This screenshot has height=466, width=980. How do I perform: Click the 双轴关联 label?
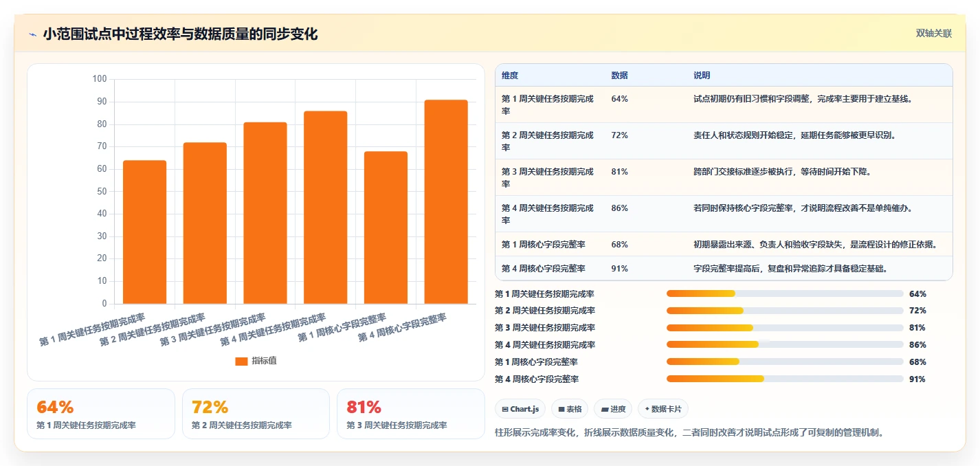(934, 33)
